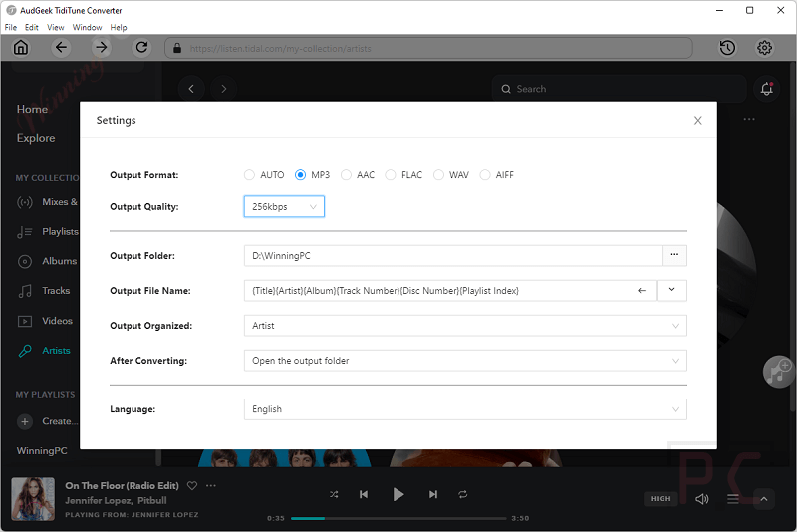Remove last file name tag with left arrow
The height and width of the screenshot is (532, 797).
(642, 291)
